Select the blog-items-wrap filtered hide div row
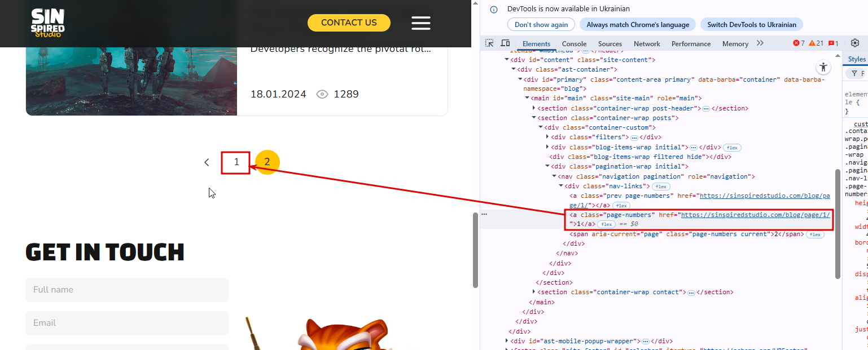Image resolution: width=868 pixels, height=350 pixels. 641,157
